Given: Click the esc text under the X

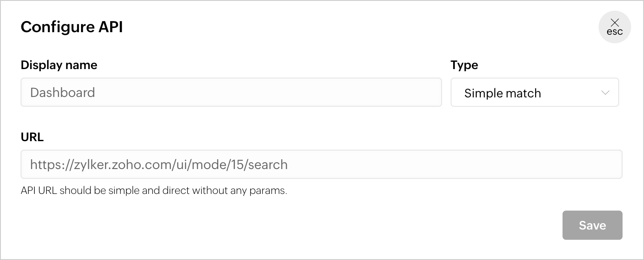Looking at the screenshot, I should click(615, 32).
